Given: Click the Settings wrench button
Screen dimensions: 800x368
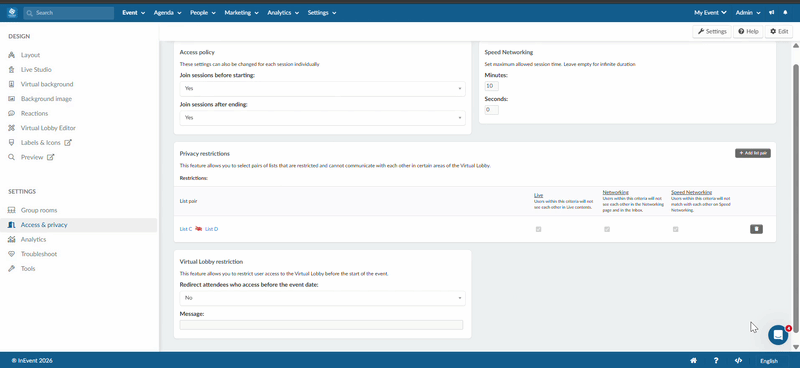Looking at the screenshot, I should tap(712, 32).
